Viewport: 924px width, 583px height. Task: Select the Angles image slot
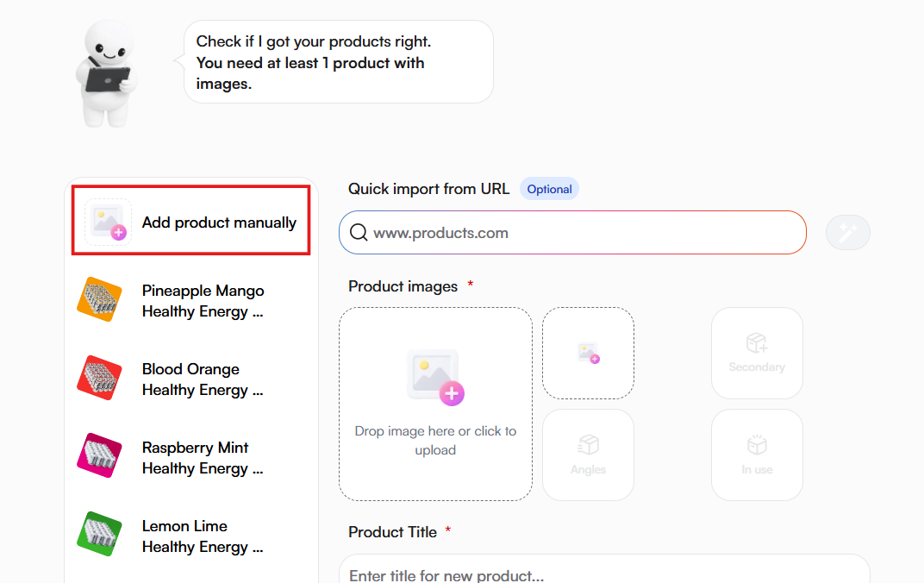tap(588, 454)
